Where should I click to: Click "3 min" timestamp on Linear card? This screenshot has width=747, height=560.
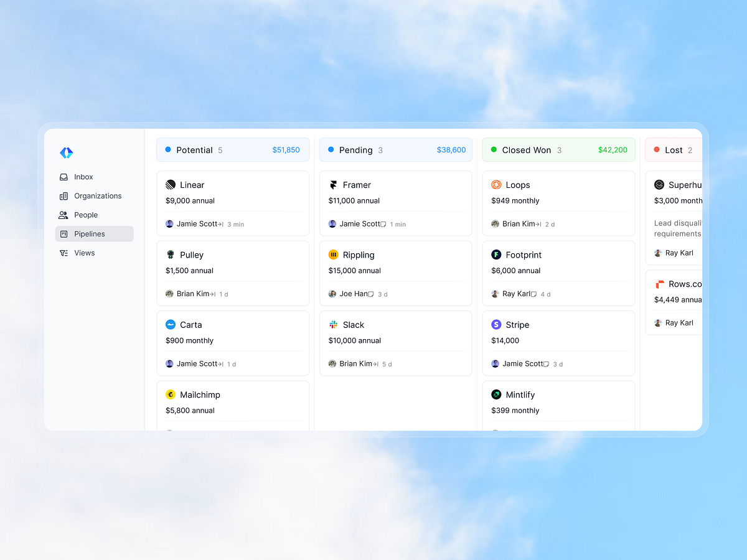click(236, 225)
